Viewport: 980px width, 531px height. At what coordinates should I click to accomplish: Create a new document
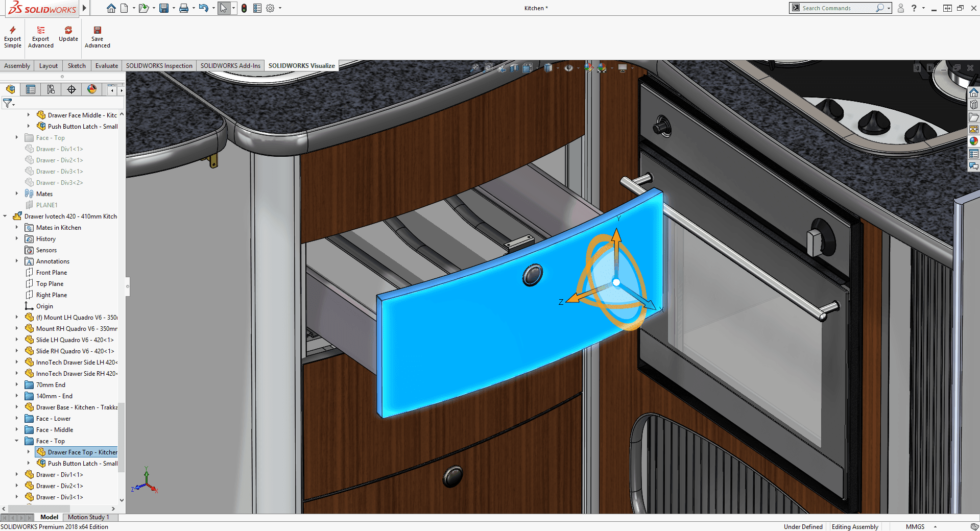(x=124, y=8)
